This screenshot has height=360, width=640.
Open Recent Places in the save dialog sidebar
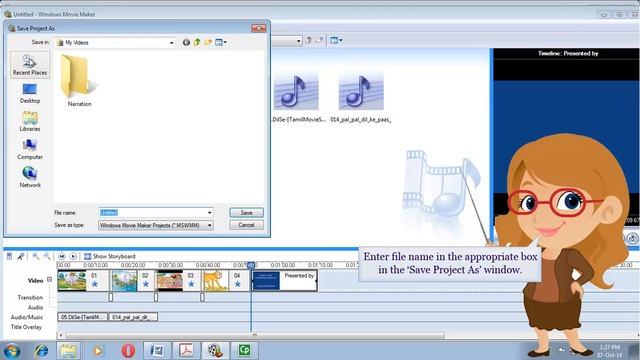coord(30,65)
